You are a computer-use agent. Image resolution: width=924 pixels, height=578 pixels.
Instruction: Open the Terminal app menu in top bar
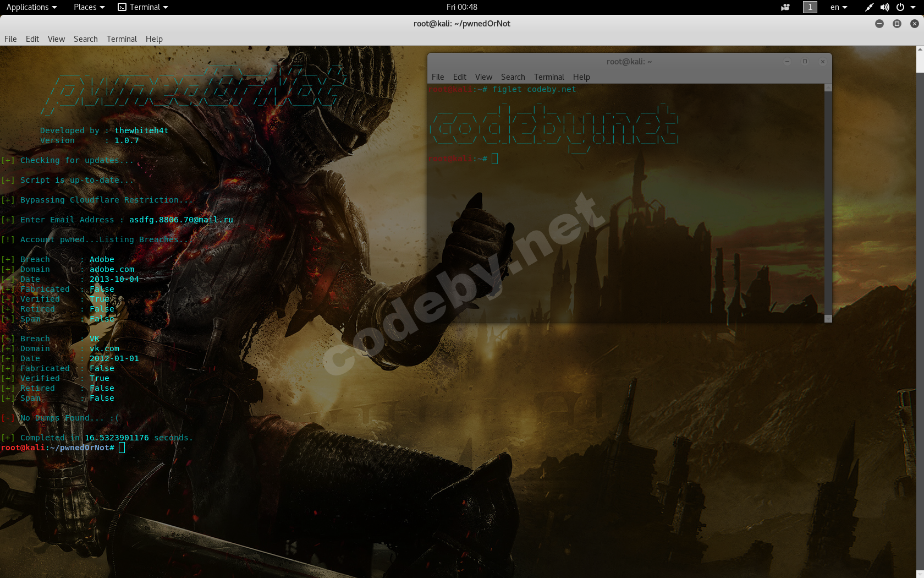[143, 7]
